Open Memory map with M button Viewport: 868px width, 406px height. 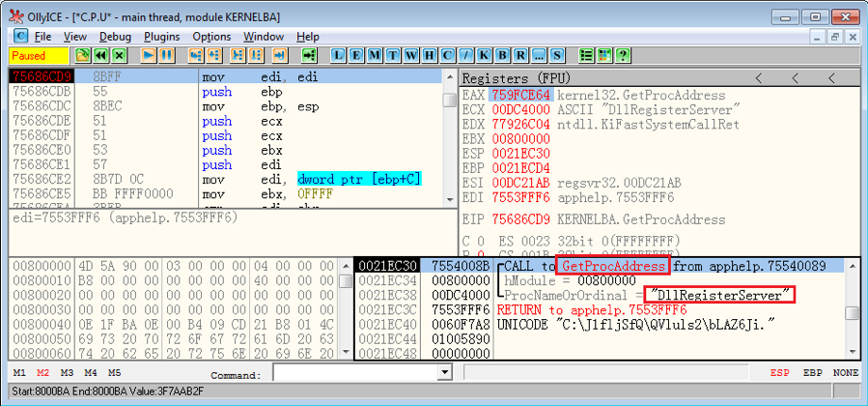[373, 56]
